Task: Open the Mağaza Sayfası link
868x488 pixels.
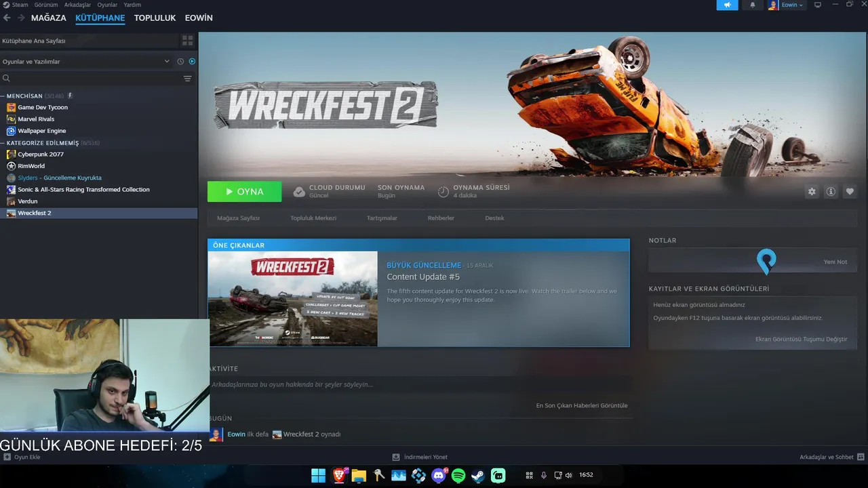Action: tap(238, 218)
